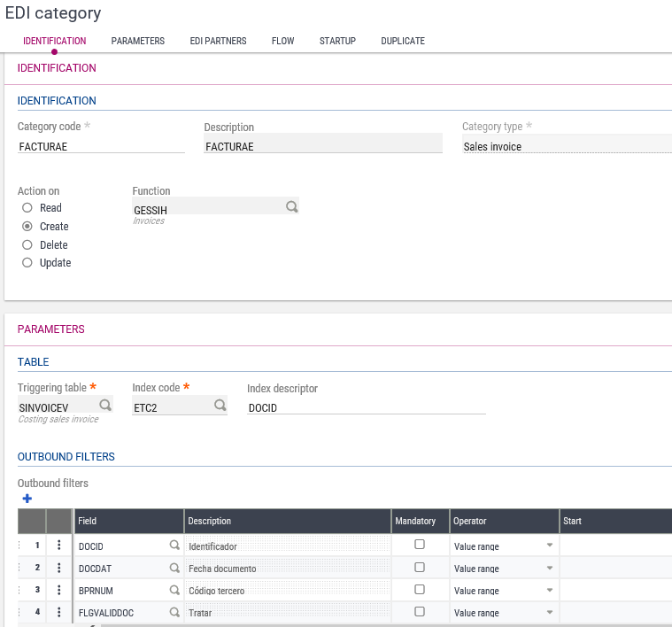Choose the Delete action option
672x627 pixels.
(27, 245)
